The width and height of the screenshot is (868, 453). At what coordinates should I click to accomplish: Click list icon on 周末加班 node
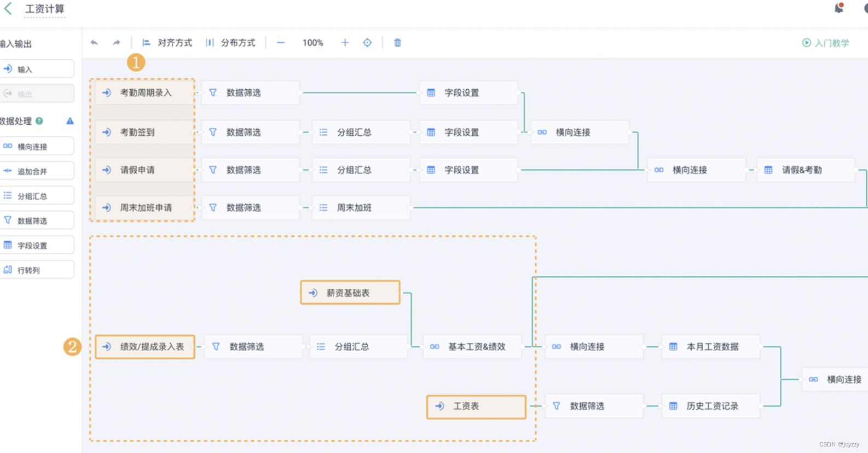tap(323, 208)
